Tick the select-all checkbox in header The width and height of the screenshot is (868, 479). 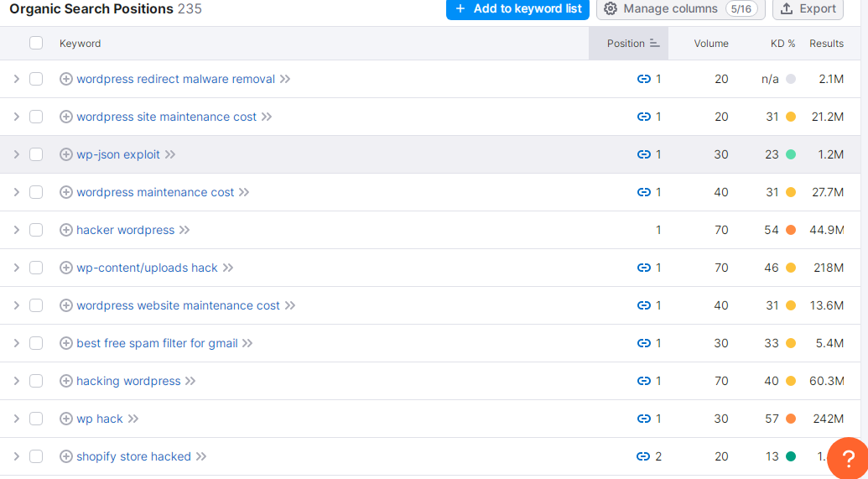[x=36, y=43]
